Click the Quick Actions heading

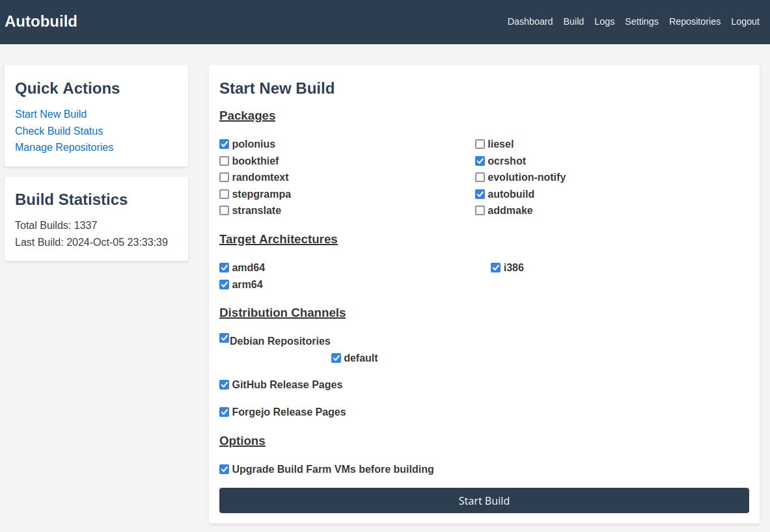[x=67, y=88]
